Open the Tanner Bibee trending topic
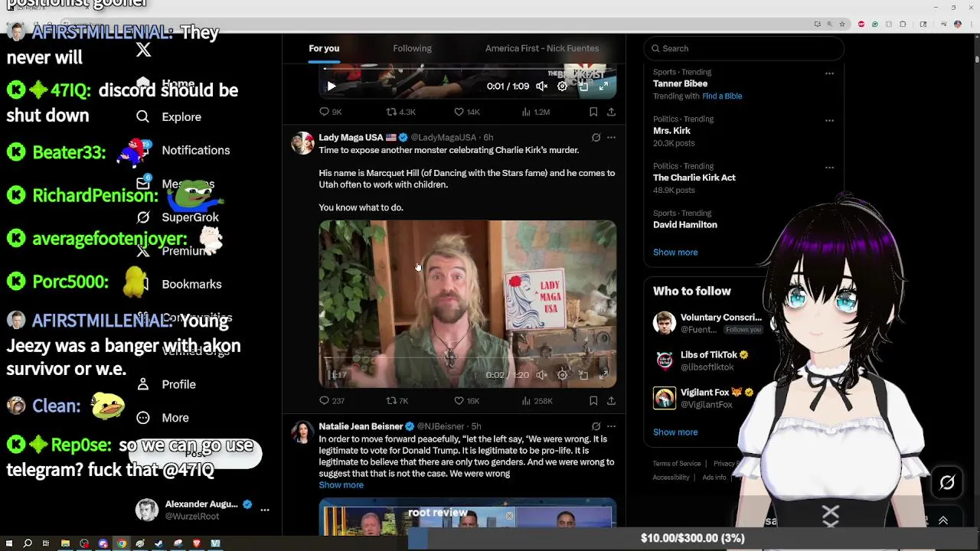Image resolution: width=980 pixels, height=551 pixels. pyautogui.click(x=680, y=83)
